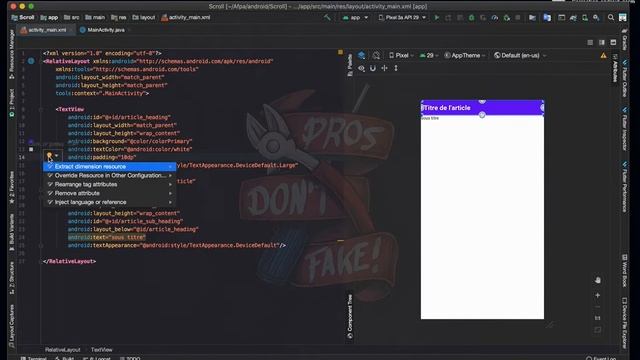
Task: Switch editor to Design only view
Action: 613,42
